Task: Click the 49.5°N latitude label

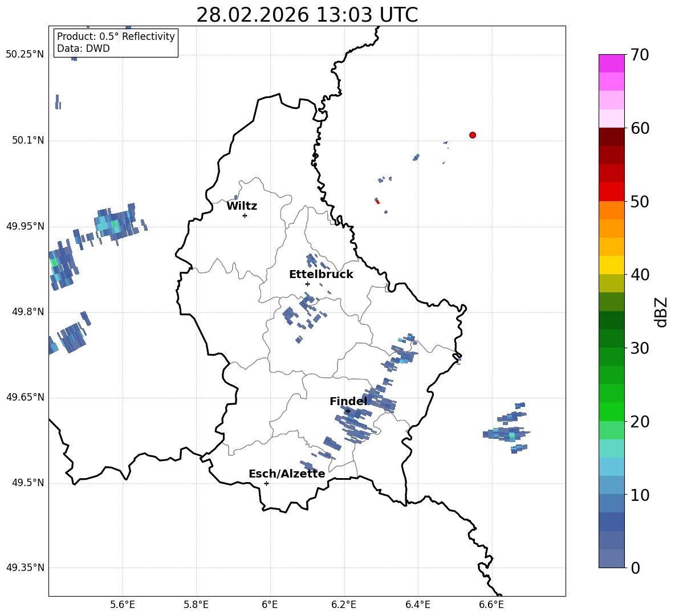Action: point(29,483)
